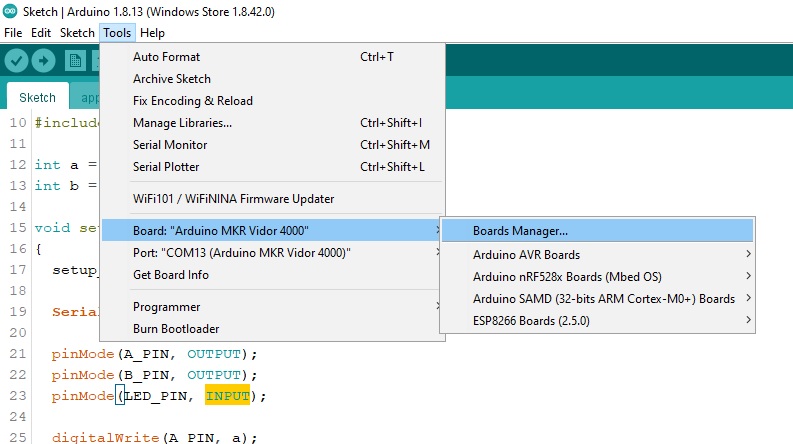Image resolution: width=793 pixels, height=444 pixels.
Task: Click the New sketch document icon
Action: pos(75,61)
